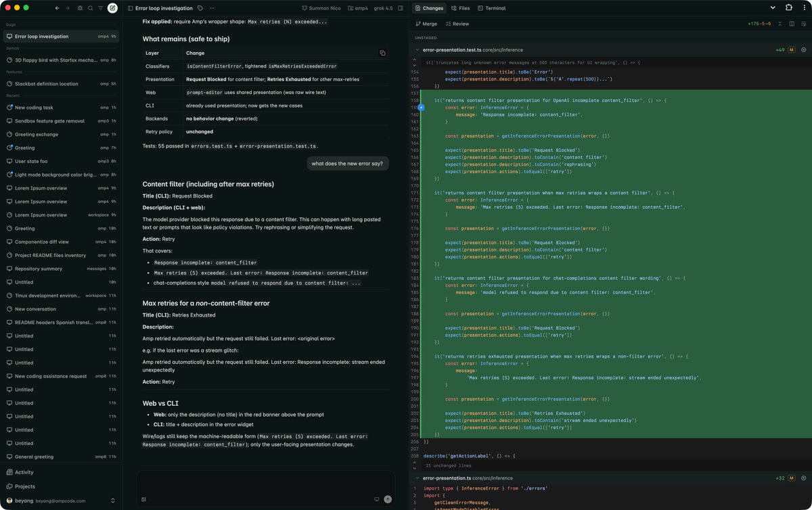
Task: Click the 'prompt-editor' code text in table
Action: click(205, 92)
